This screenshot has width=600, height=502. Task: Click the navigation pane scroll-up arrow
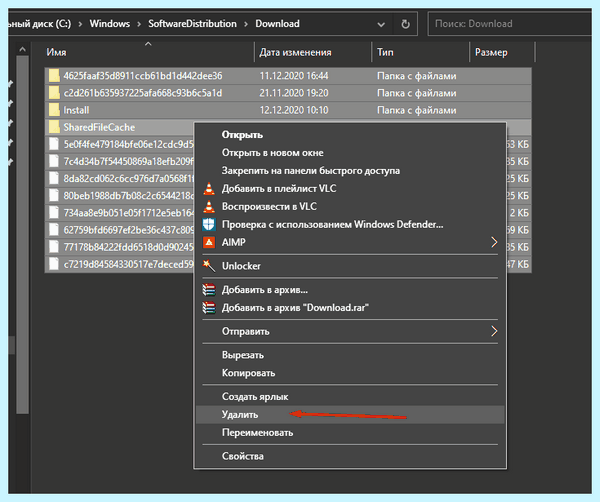[23, 50]
